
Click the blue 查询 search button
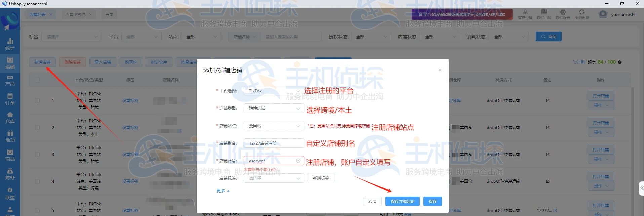tap(549, 36)
